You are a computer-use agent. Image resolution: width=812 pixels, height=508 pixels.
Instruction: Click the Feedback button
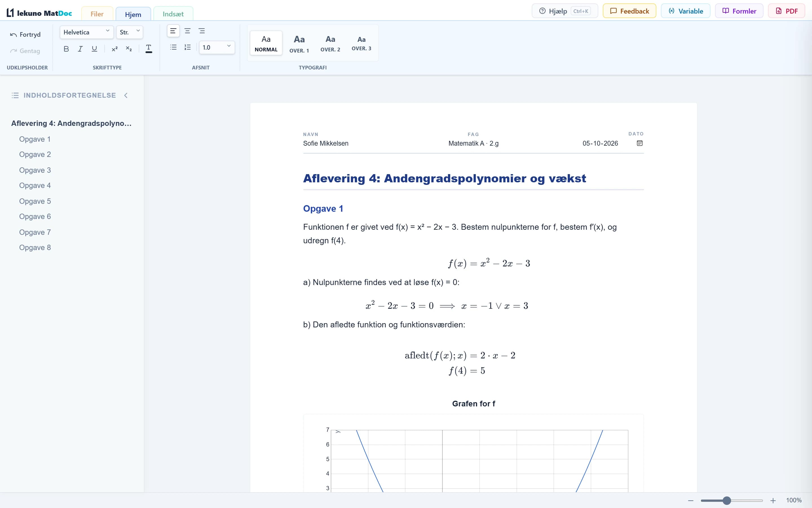[x=630, y=11]
